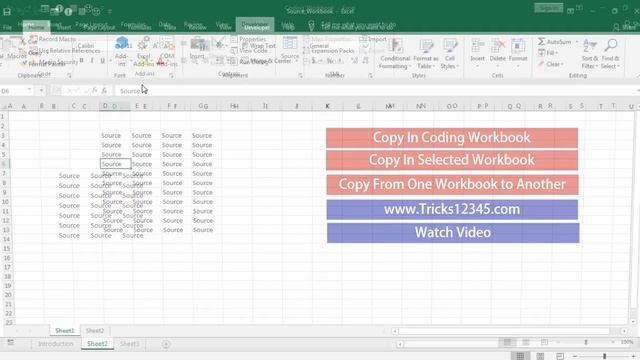
Task: Adjust the zoom slider handle
Action: [x=604, y=356]
